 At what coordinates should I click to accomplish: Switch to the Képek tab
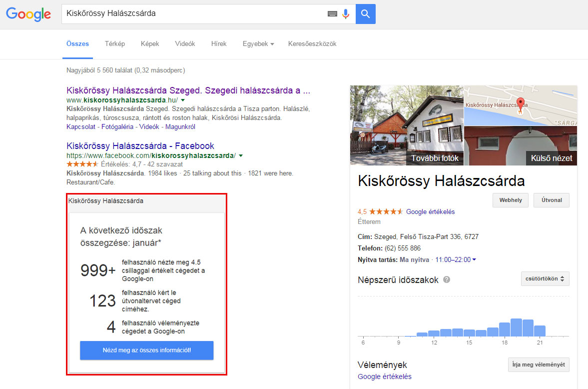pos(150,44)
